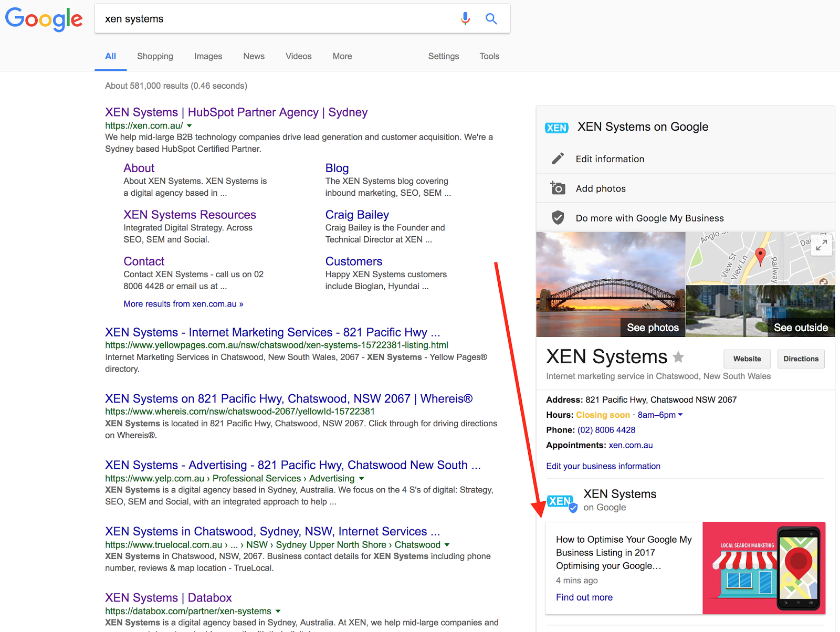Open dropdown arrow beside the Yelp result URL
The height and width of the screenshot is (632, 840).
point(361,479)
